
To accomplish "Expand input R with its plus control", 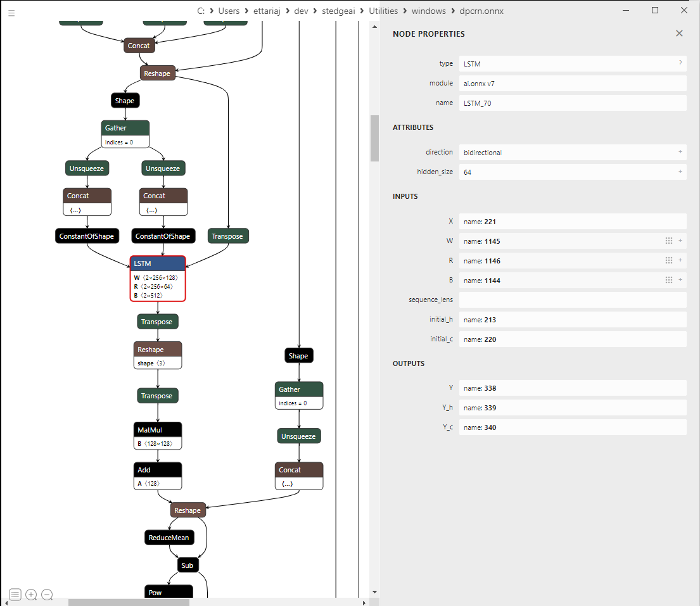I will tap(680, 260).
